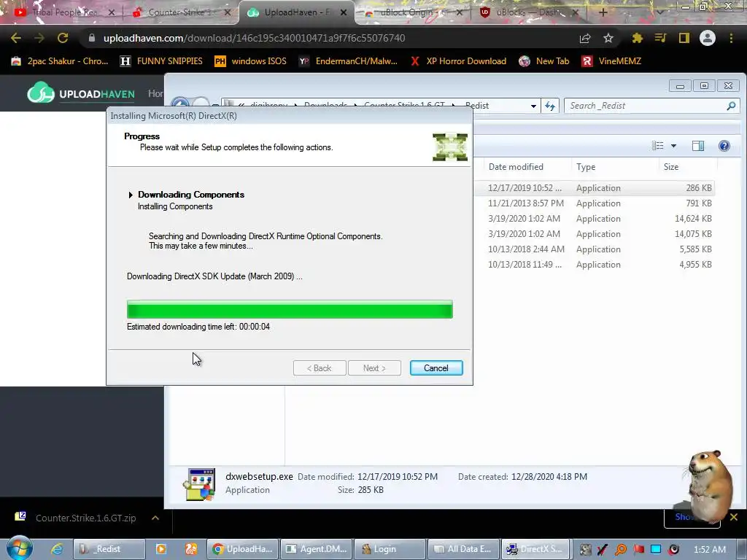
Task: Click the DirectX logo in the setup dialog
Action: (449, 147)
